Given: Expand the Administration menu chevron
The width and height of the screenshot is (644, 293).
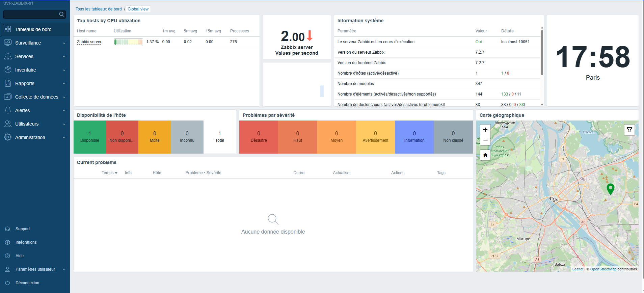Looking at the screenshot, I should pos(64,138).
